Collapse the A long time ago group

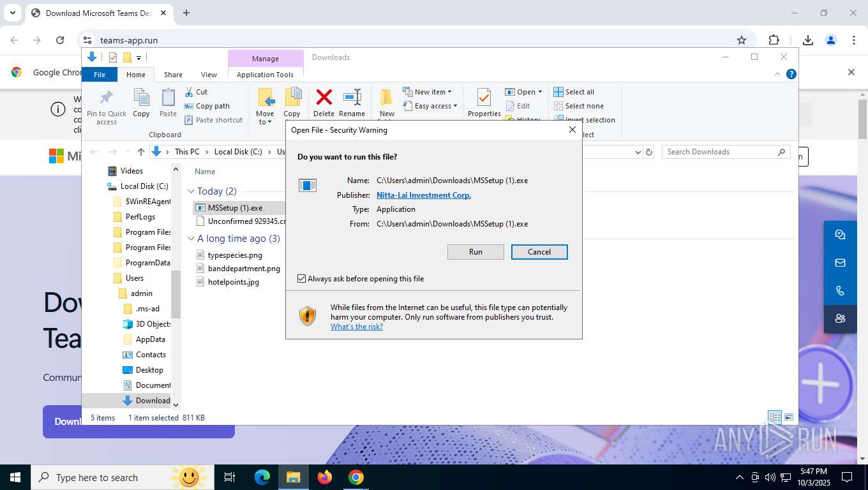tap(191, 239)
